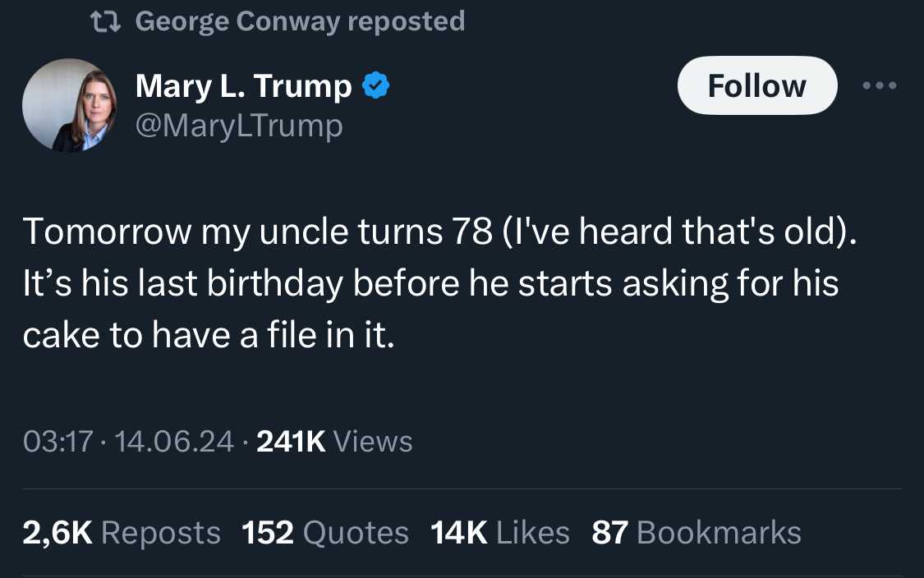Click the Follow button

point(757,85)
